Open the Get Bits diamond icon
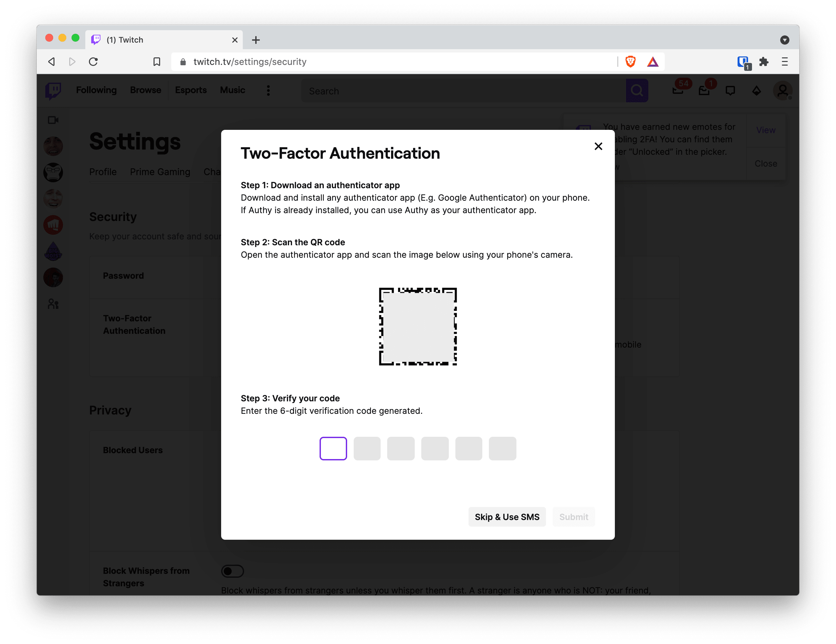836x644 pixels. click(756, 91)
